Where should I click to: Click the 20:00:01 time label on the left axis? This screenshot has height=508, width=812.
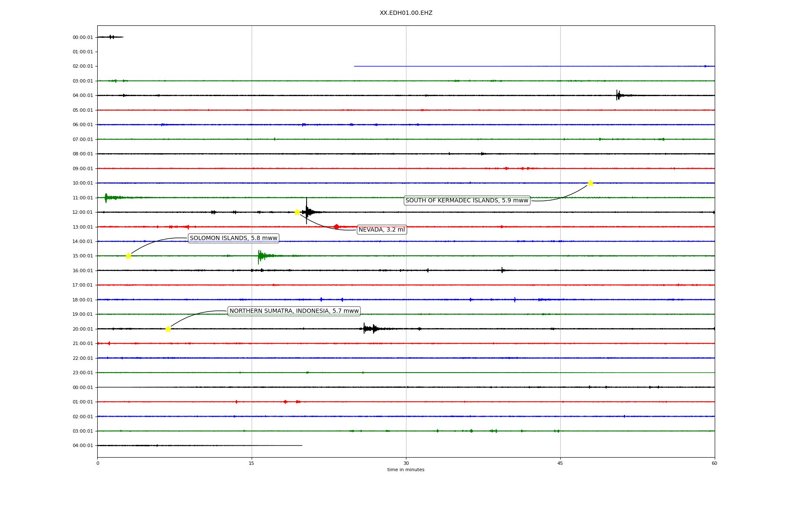[x=82, y=329]
